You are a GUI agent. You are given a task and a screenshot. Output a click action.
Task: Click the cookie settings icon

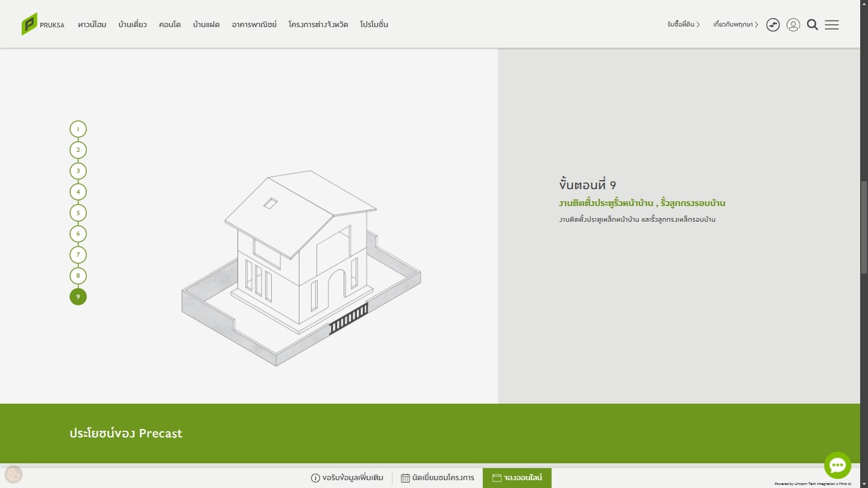coord(13,475)
